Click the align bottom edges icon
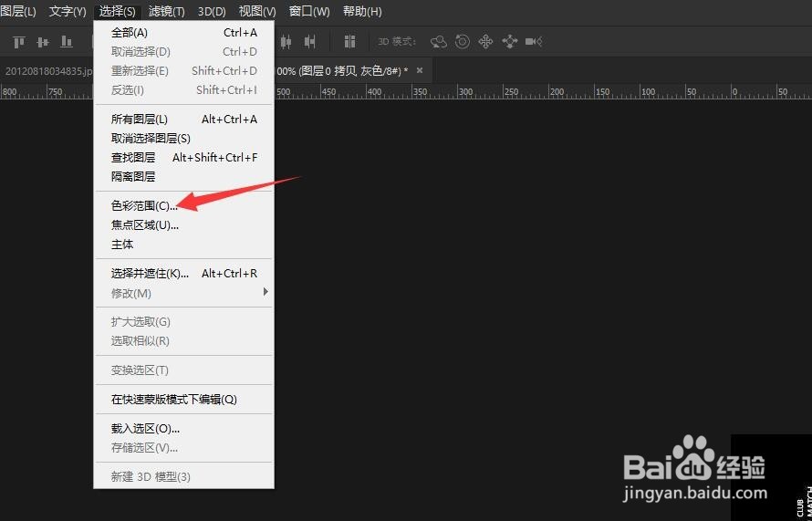The image size is (812, 521). pos(67,41)
